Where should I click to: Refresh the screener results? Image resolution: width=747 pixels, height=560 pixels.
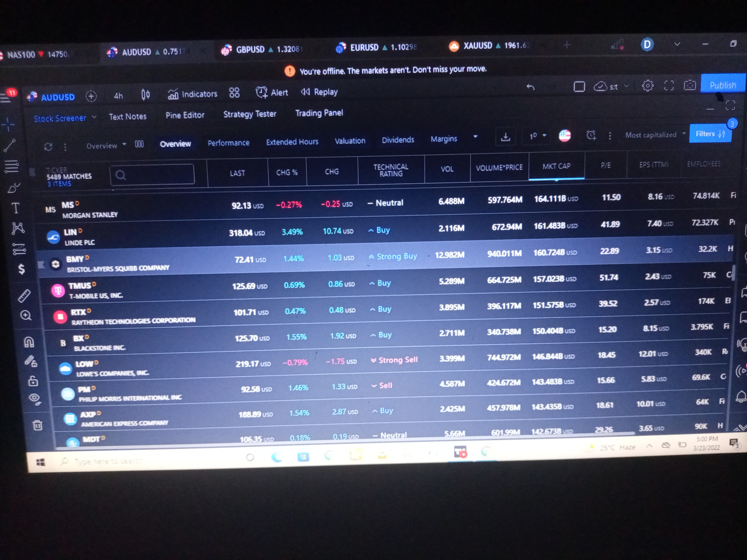(48, 147)
